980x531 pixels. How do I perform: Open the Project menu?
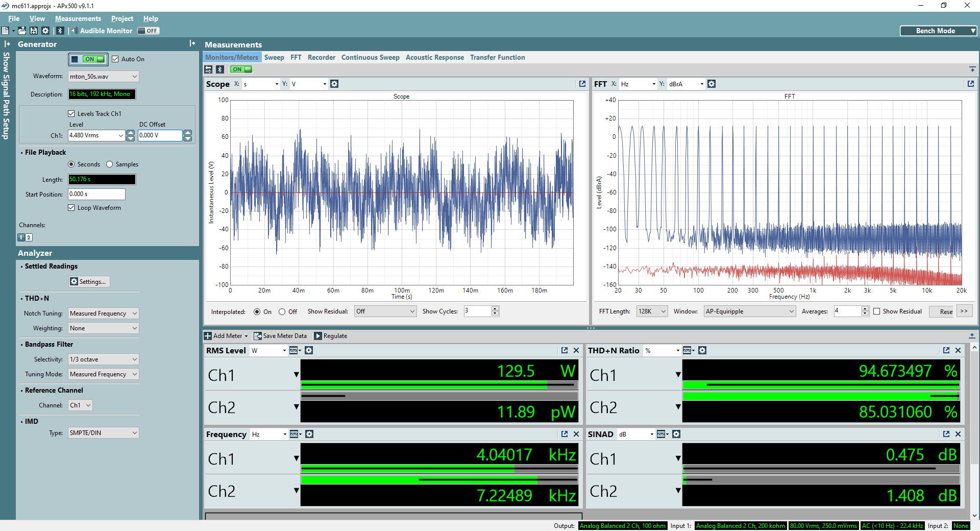122,18
